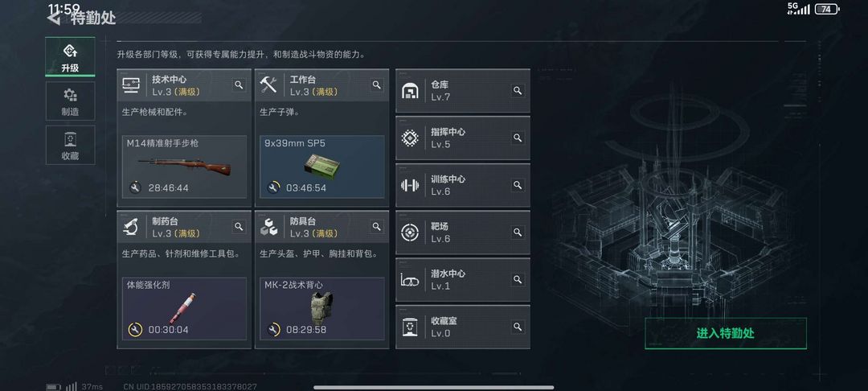
Task: Open M14精准射手步枪 production slot
Action: click(184, 167)
